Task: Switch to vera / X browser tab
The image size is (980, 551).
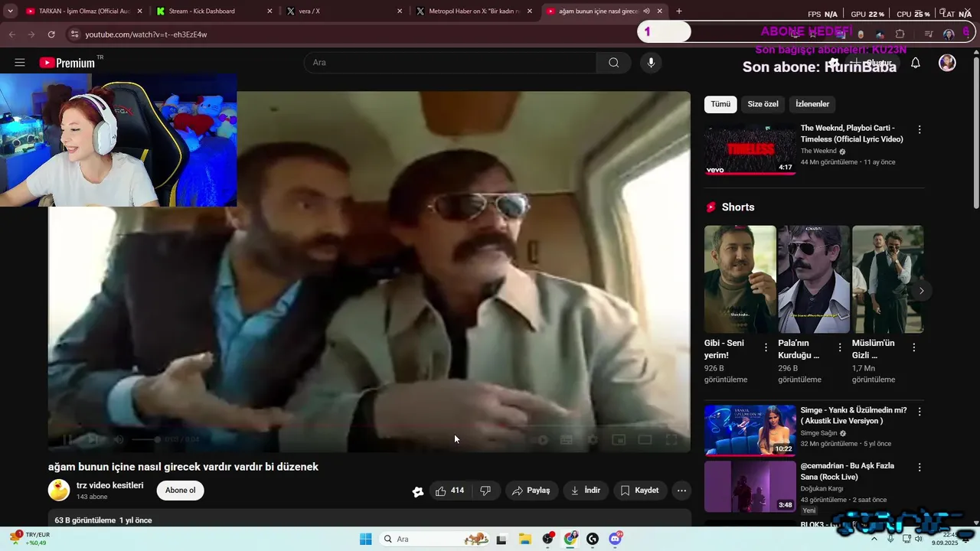Action: (343, 11)
